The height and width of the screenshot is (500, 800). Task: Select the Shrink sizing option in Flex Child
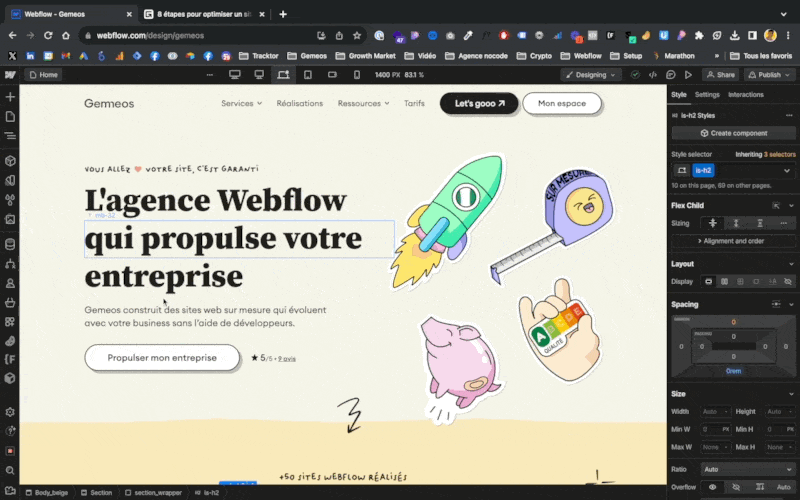713,223
